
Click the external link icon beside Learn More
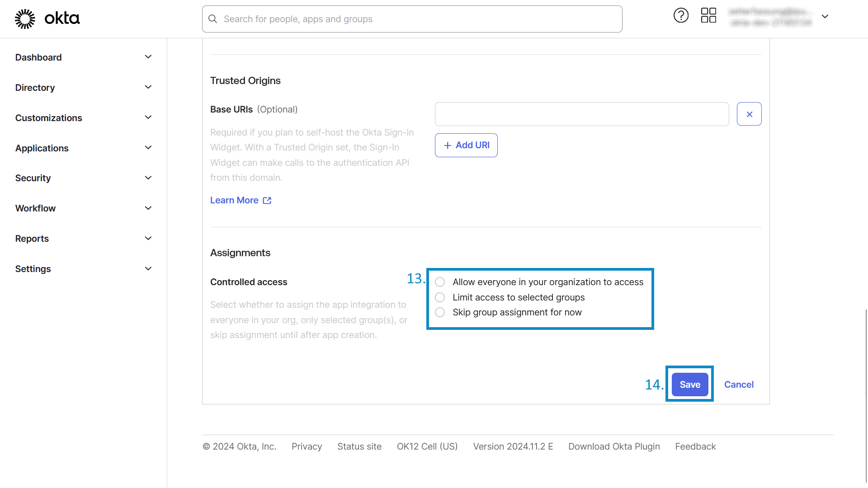click(267, 201)
